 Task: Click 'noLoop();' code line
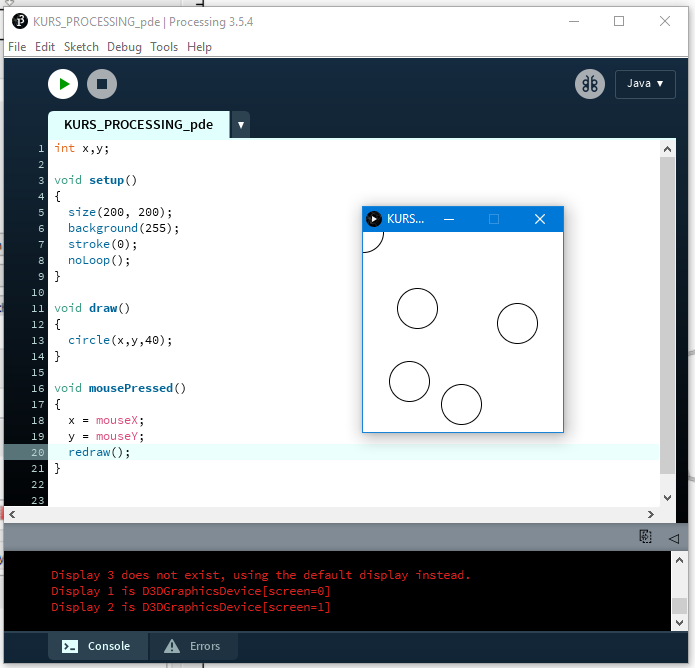(99, 260)
